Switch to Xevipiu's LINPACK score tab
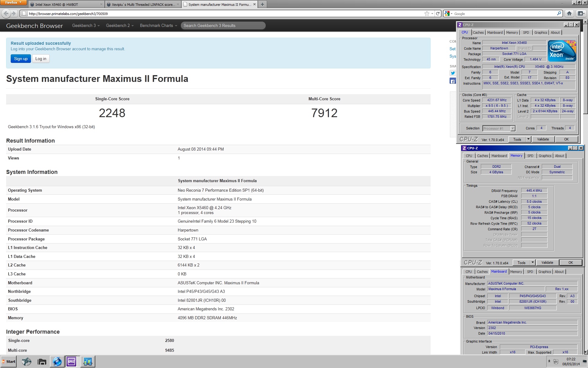This screenshot has width=588, height=368. click(143, 4)
